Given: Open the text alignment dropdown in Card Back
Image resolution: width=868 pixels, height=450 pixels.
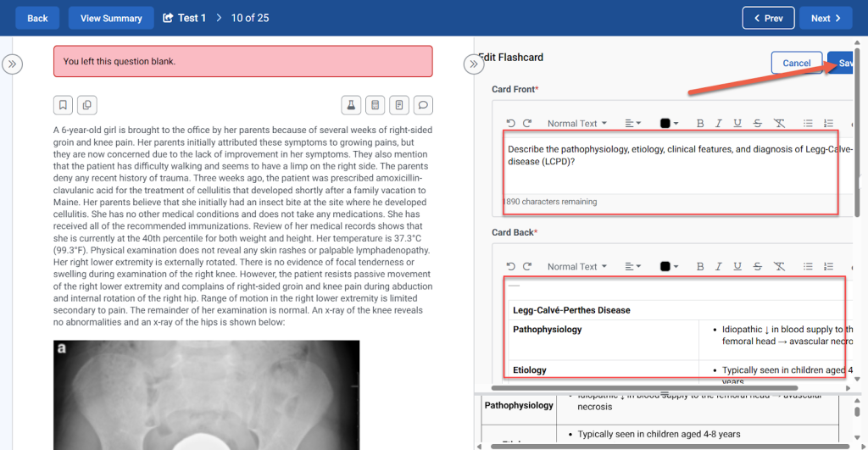Looking at the screenshot, I should point(632,266).
